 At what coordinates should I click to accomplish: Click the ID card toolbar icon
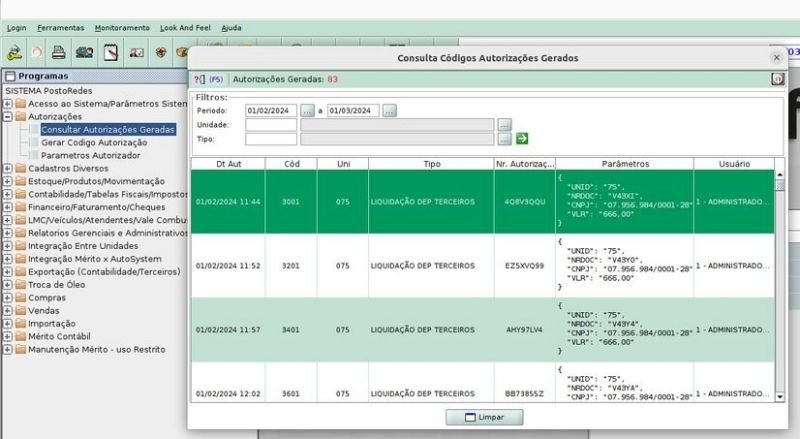point(136,52)
